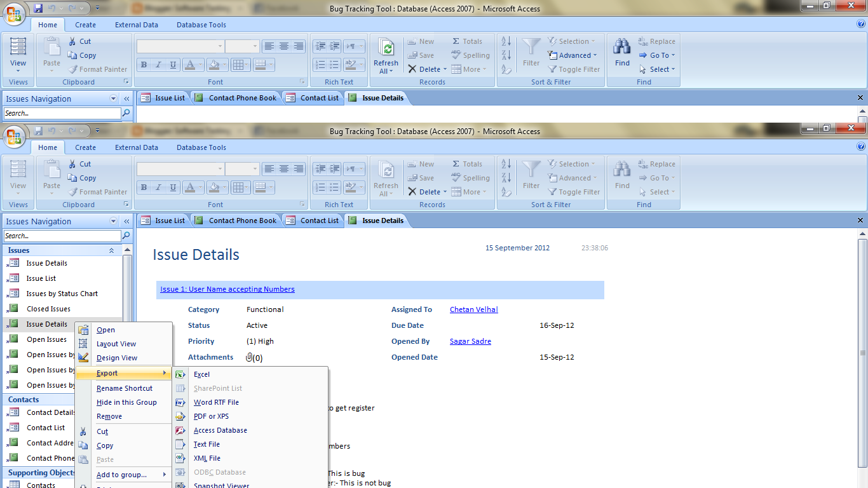The image size is (868, 488).
Task: Click Access Database export icon
Action: coord(180,430)
